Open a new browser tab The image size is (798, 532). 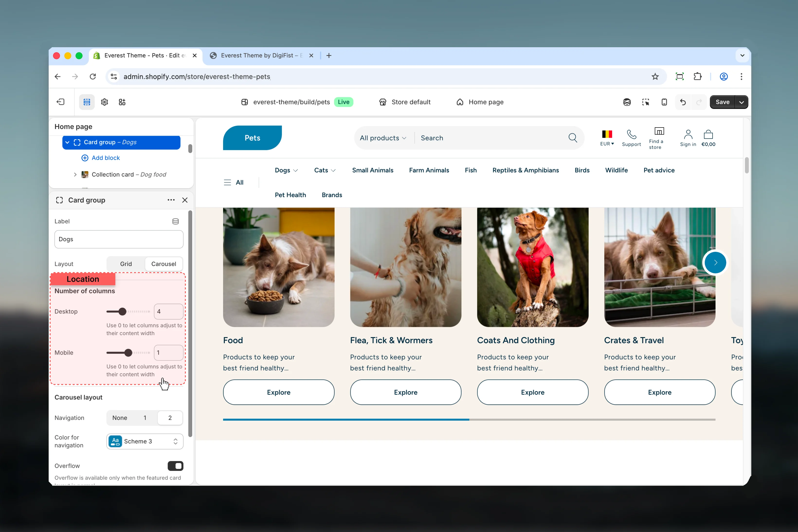[329, 55]
